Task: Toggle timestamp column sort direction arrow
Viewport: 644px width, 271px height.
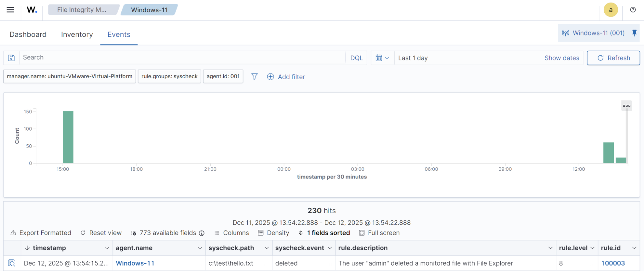Action: point(27,248)
